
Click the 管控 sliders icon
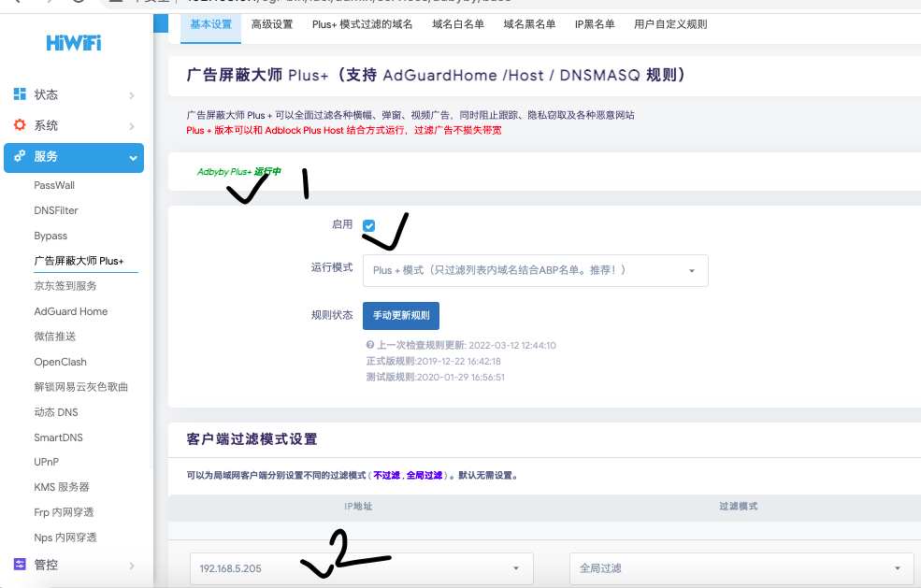[20, 565]
